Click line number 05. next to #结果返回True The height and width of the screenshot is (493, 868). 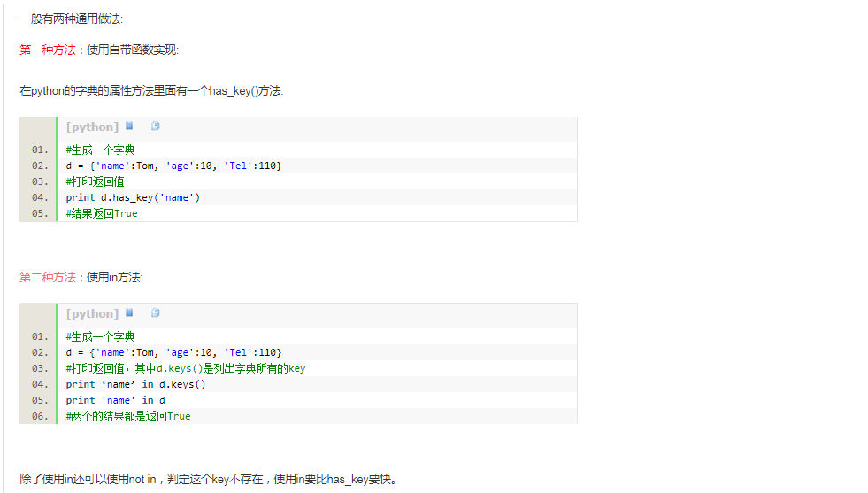(x=40, y=213)
